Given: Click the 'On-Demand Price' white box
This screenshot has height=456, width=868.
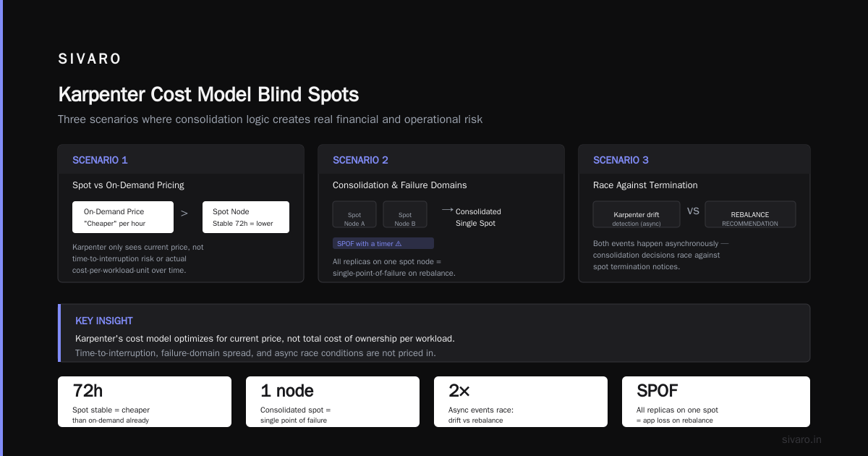Looking at the screenshot, I should [123, 217].
